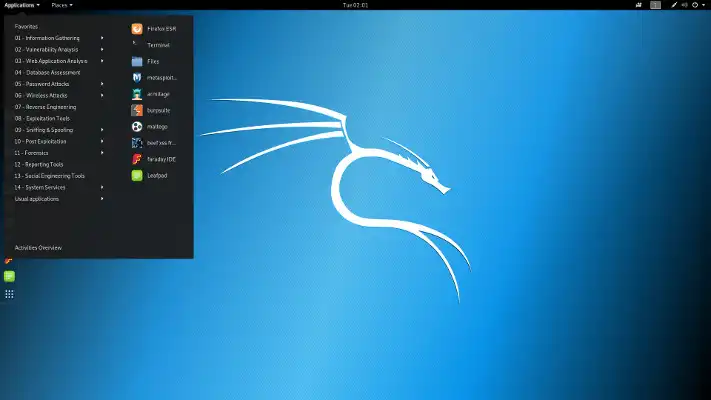Select 04 - Database Assessment category

pos(48,72)
